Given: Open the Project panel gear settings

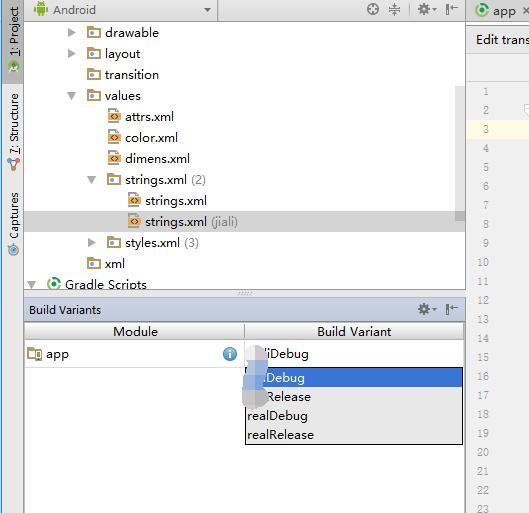Looking at the screenshot, I should 426,9.
